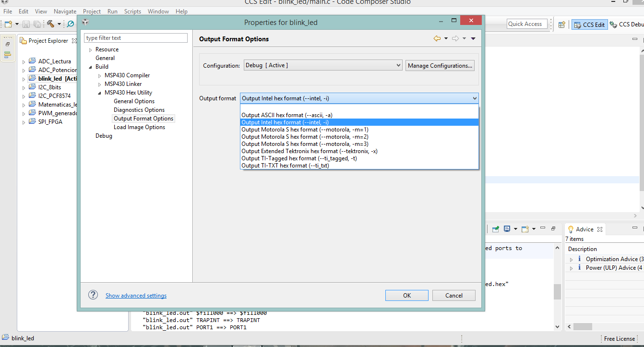
Task: Expand the ADC_Lectura project
Action: (x=24, y=61)
